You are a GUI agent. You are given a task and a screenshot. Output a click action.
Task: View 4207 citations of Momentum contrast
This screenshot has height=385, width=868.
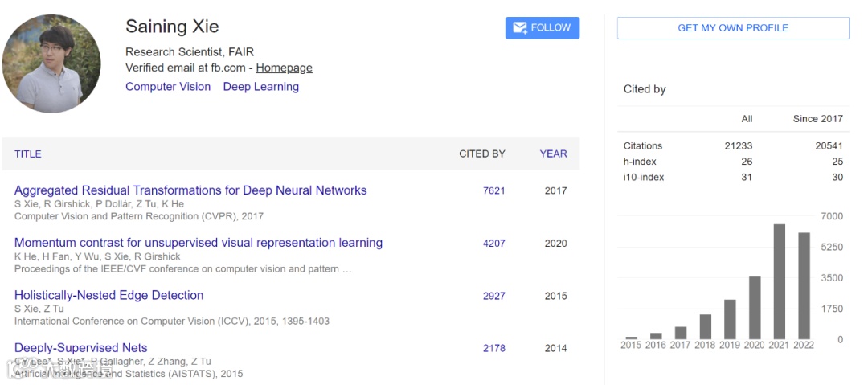click(x=494, y=244)
